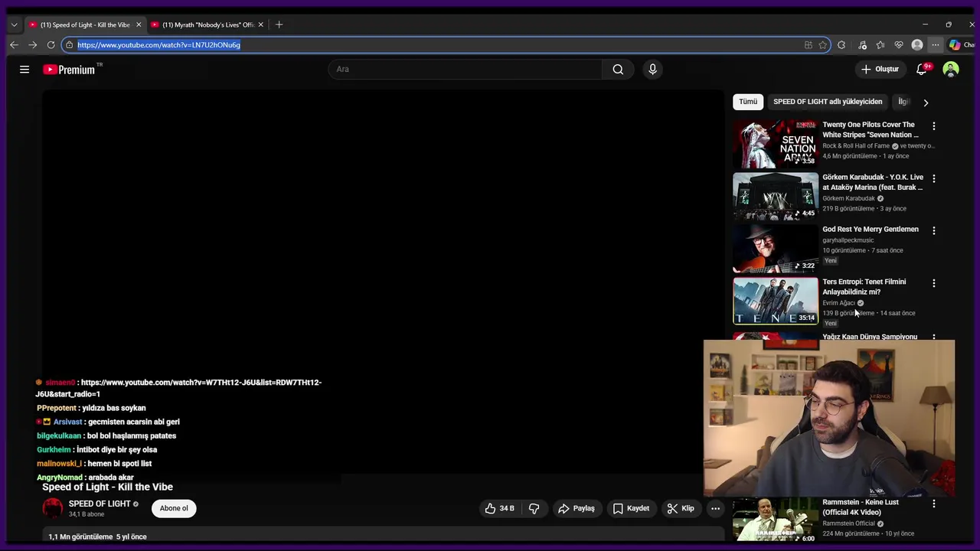The width and height of the screenshot is (980, 551).
Task: Select the Tümü filter chip
Action: coord(748,102)
